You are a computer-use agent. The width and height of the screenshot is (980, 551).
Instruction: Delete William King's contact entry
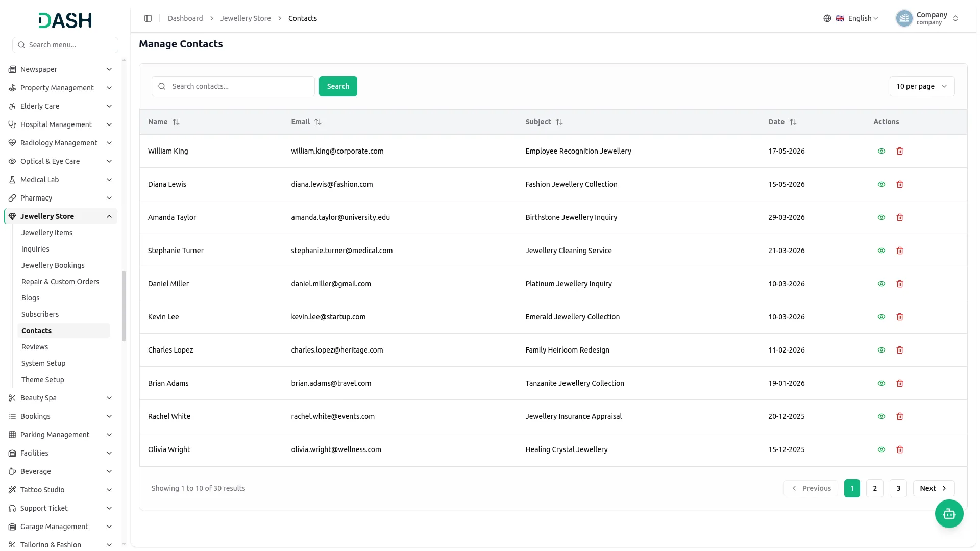click(x=900, y=151)
